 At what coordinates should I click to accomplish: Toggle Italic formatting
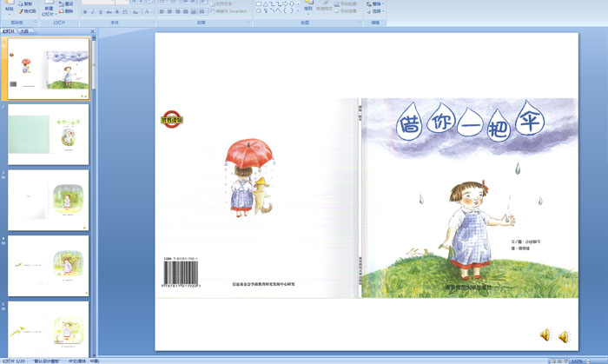pyautogui.click(x=93, y=12)
